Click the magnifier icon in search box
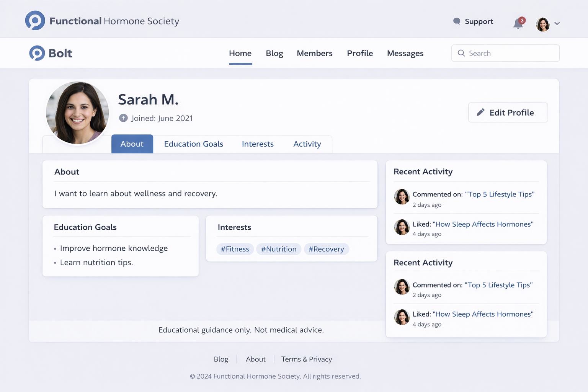Viewport: 588px width, 392px height. pos(461,53)
